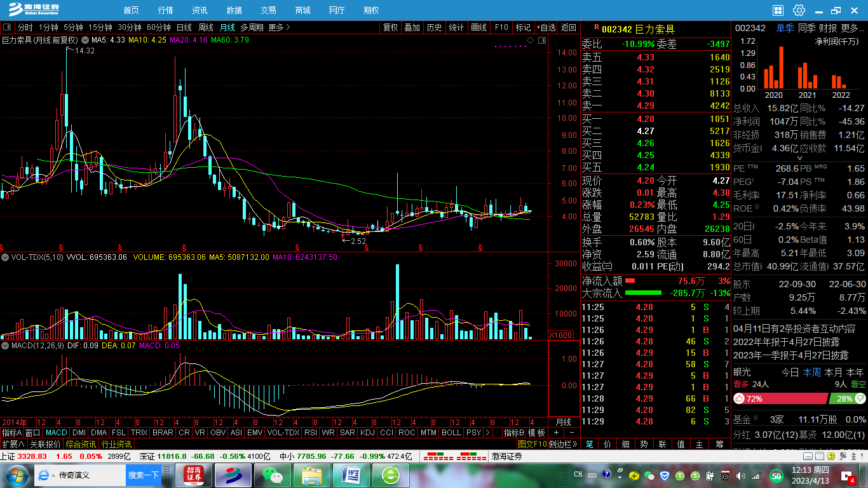Click the − zoom-out chart button
This screenshot has height=488, width=868.
[571, 433]
